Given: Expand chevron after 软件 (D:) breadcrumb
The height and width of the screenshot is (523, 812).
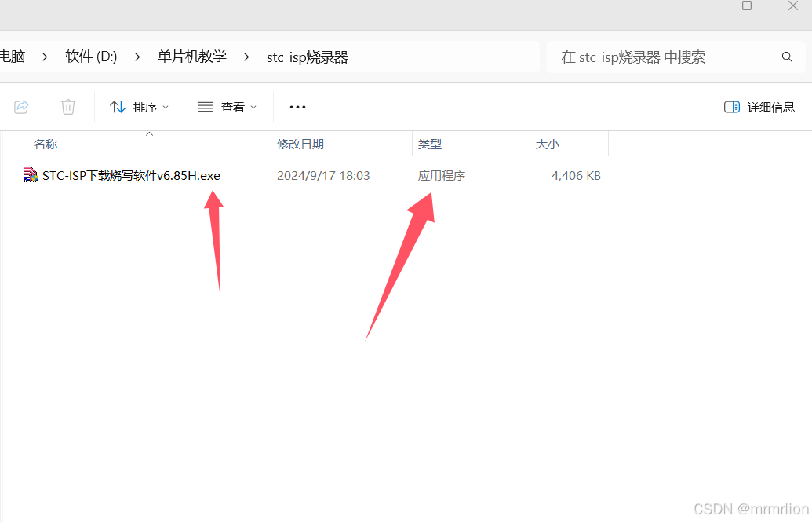Looking at the screenshot, I should (137, 57).
